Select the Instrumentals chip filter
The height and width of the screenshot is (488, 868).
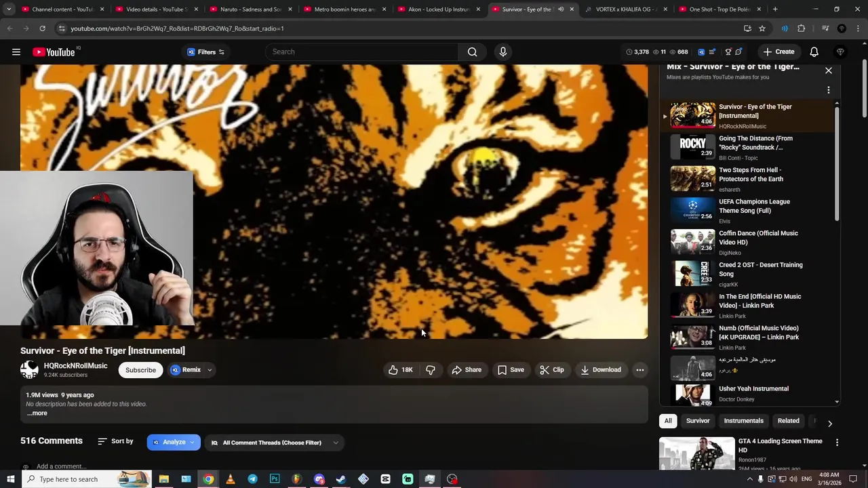(743, 421)
